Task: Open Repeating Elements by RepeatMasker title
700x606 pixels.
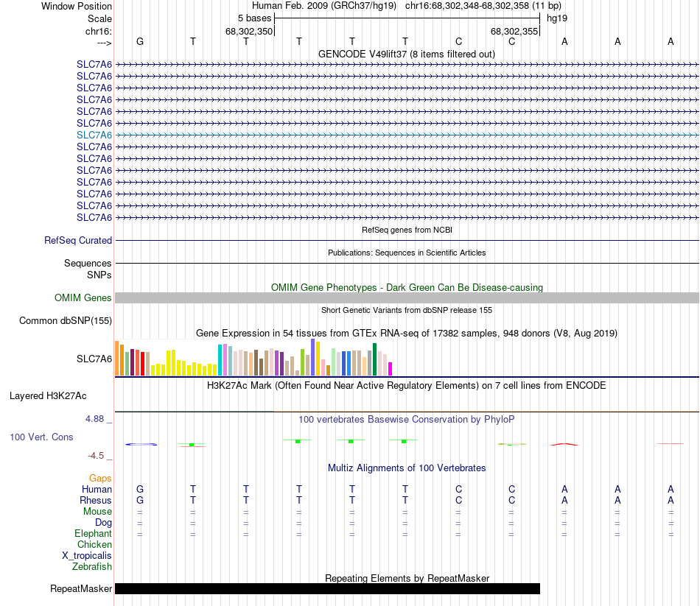Action: tap(407, 578)
